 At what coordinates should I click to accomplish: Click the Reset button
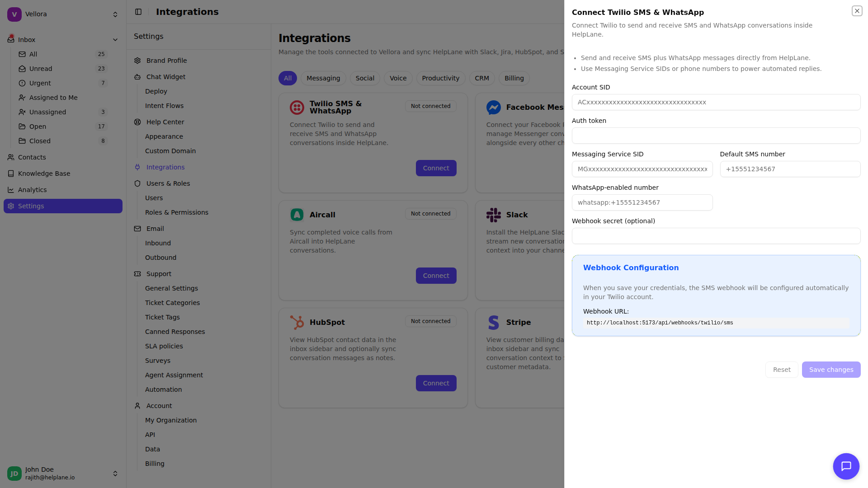click(782, 370)
